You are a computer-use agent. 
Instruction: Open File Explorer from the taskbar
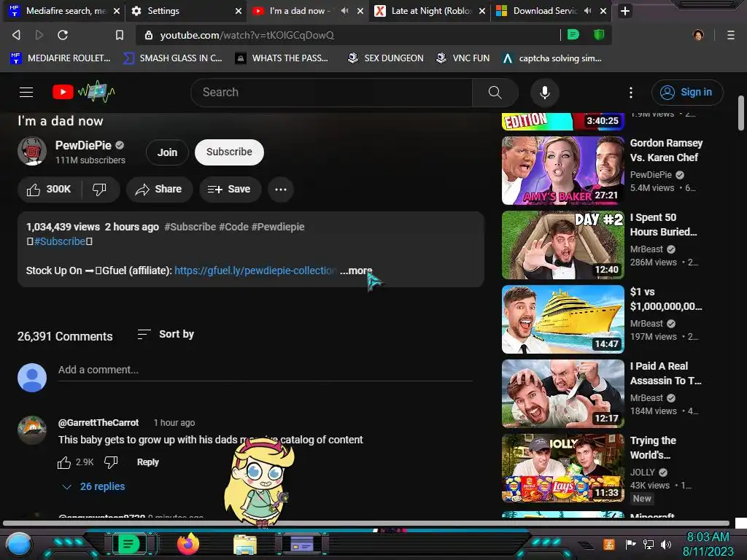pyautogui.click(x=245, y=544)
